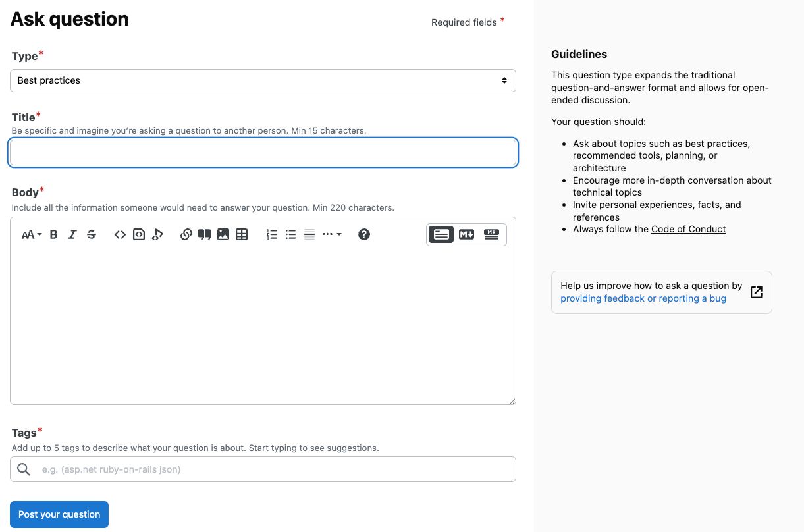Open providing feedback or reporting a bug link

[643, 298]
